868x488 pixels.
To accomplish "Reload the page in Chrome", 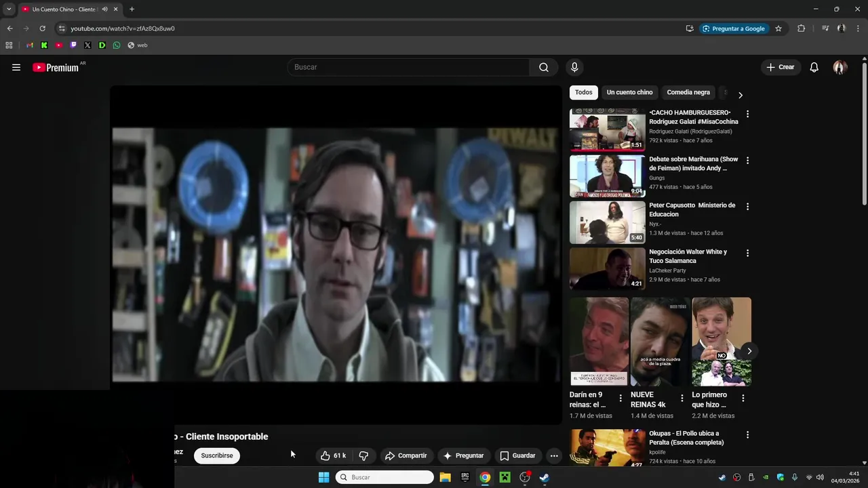I will [x=42, y=28].
